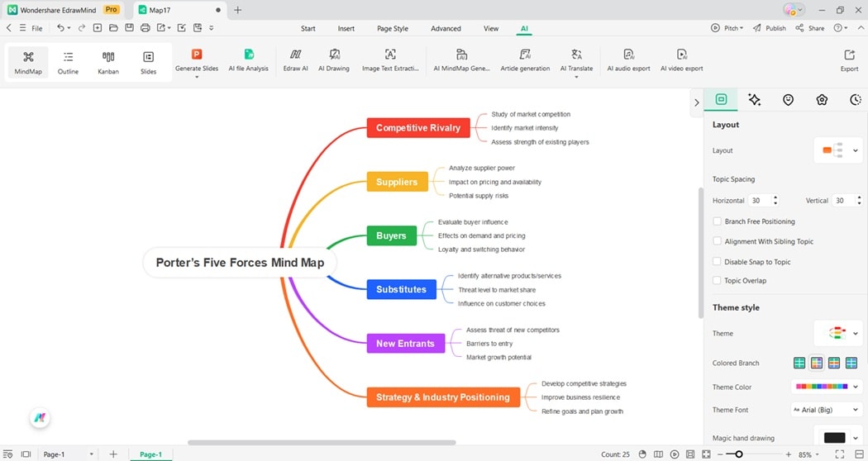Expand AI Translate dropdown arrow
The image size is (868, 461).
576,77
